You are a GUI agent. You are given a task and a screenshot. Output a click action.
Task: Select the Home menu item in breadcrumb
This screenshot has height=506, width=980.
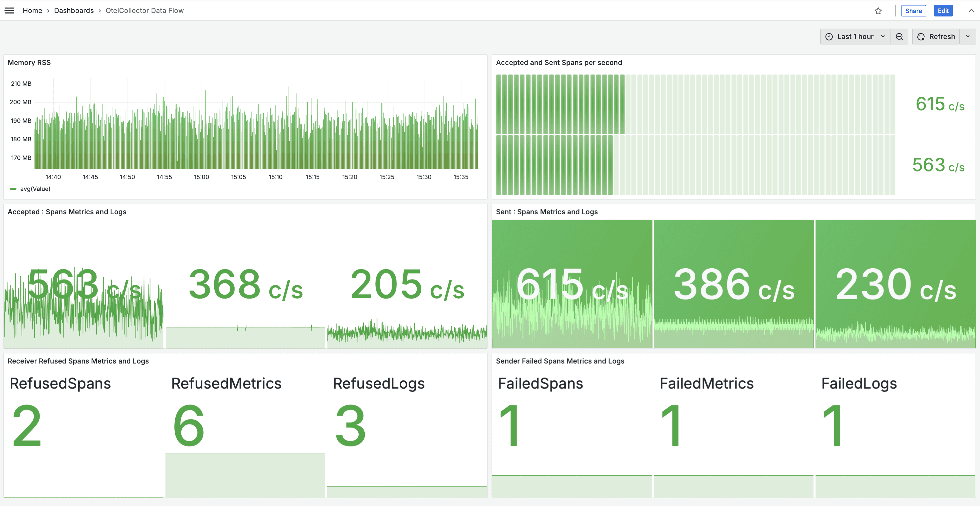(x=32, y=10)
